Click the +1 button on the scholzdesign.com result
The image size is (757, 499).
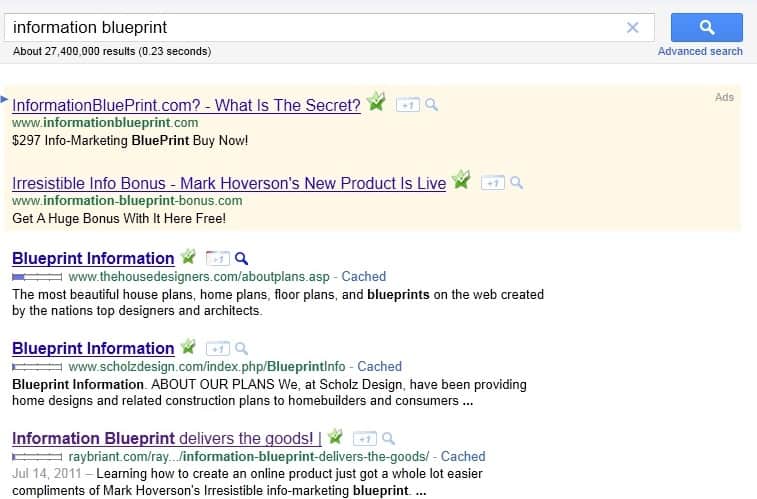click(x=218, y=348)
